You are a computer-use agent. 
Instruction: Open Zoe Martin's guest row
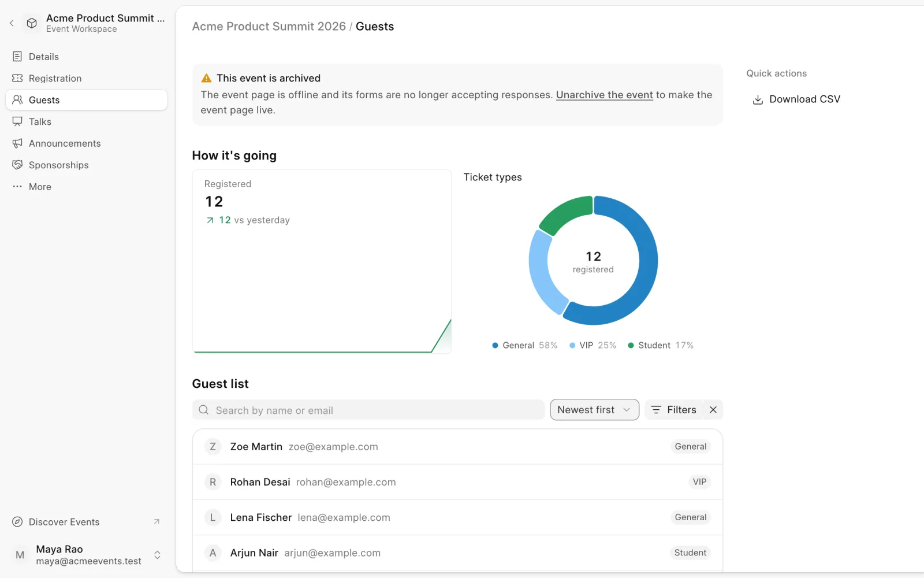[x=457, y=447]
